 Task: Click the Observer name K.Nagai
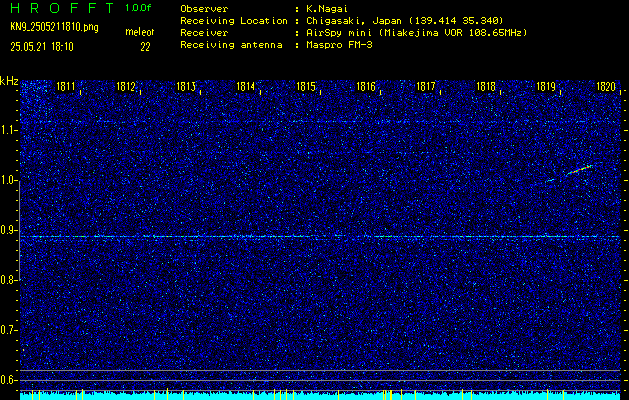pos(327,9)
